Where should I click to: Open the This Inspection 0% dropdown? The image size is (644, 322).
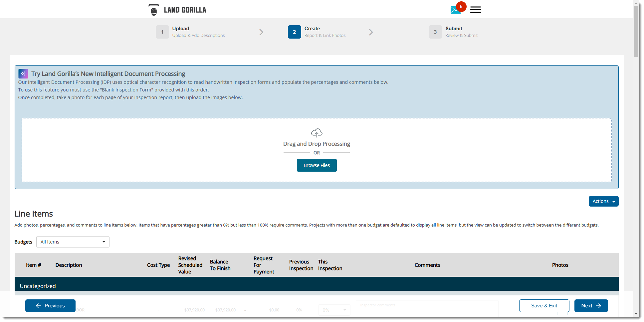click(334, 310)
